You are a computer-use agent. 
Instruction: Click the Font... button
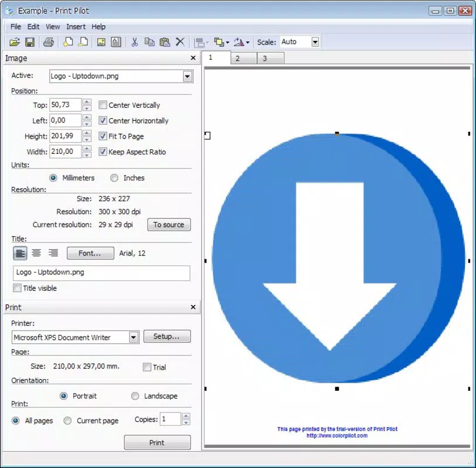(90, 253)
